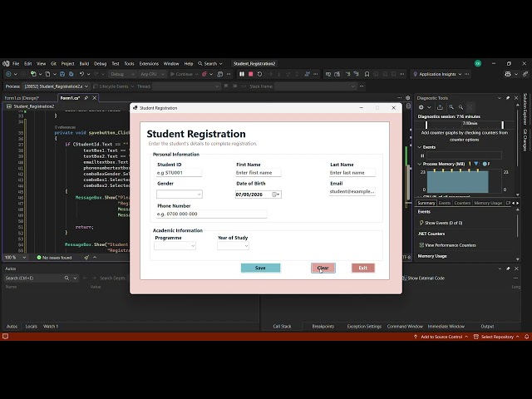This screenshot has width=532, height=399.
Task: Click the Email input field
Action: pos(352,192)
